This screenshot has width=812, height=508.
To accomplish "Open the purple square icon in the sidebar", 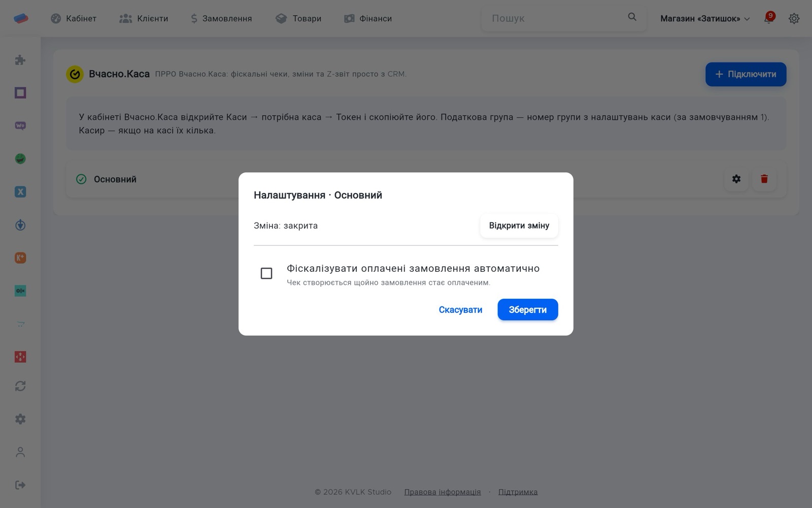I will pos(20,93).
